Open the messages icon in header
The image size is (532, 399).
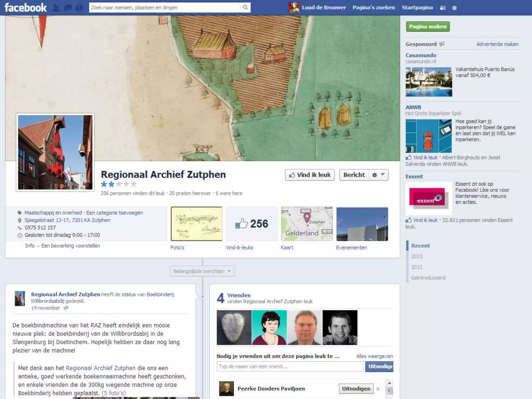pos(68,8)
